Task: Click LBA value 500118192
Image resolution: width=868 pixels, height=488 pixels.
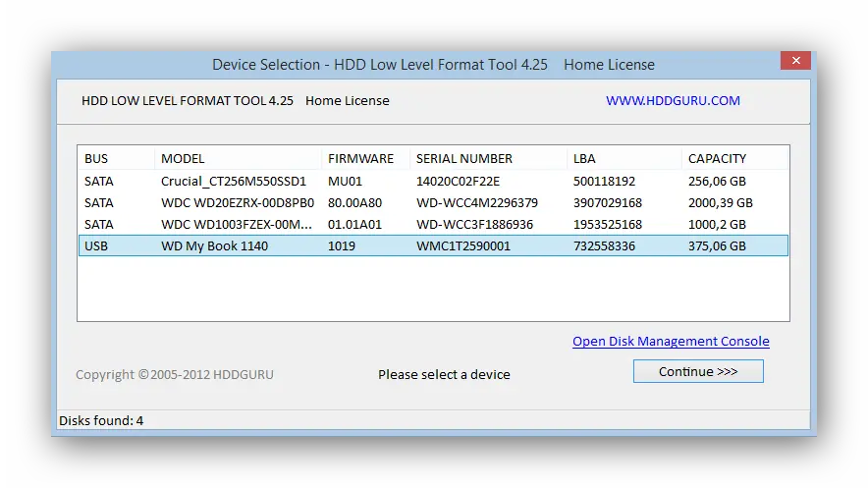Action: 604,181
